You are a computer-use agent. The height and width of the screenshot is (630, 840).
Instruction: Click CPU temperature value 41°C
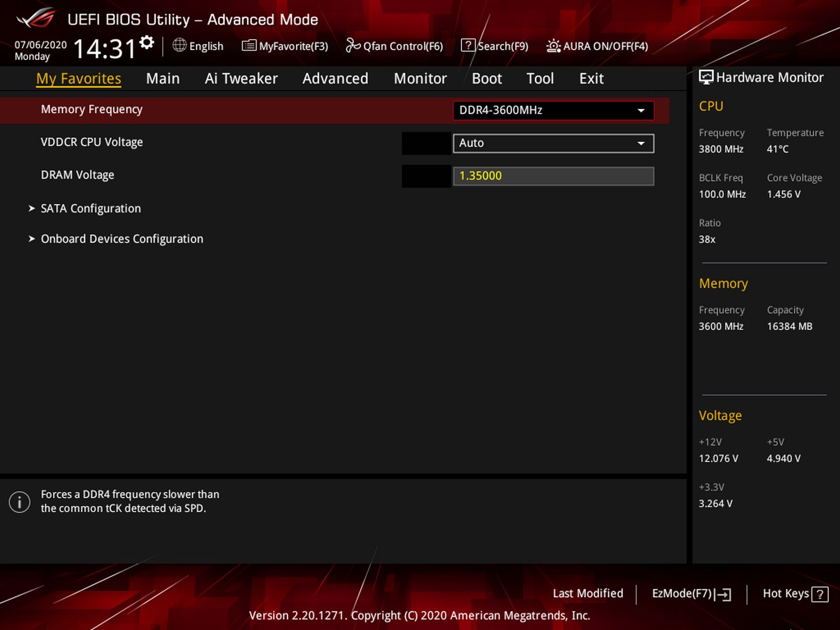pyautogui.click(x=778, y=149)
